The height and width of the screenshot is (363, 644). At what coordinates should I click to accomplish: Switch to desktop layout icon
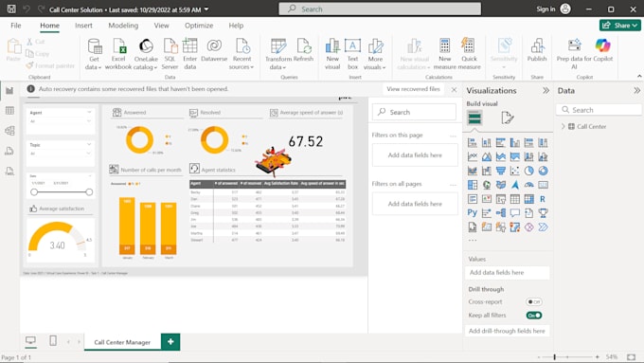(x=30, y=341)
